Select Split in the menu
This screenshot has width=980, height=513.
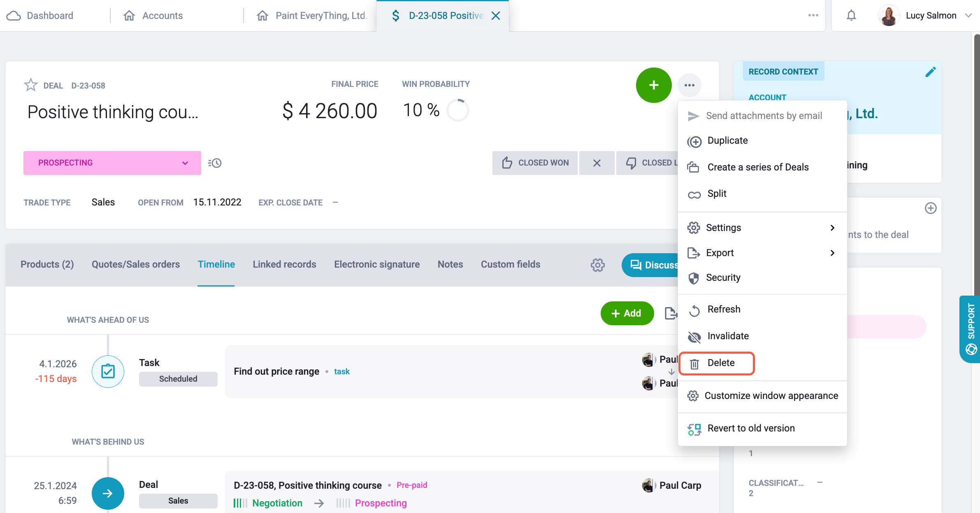(762, 194)
